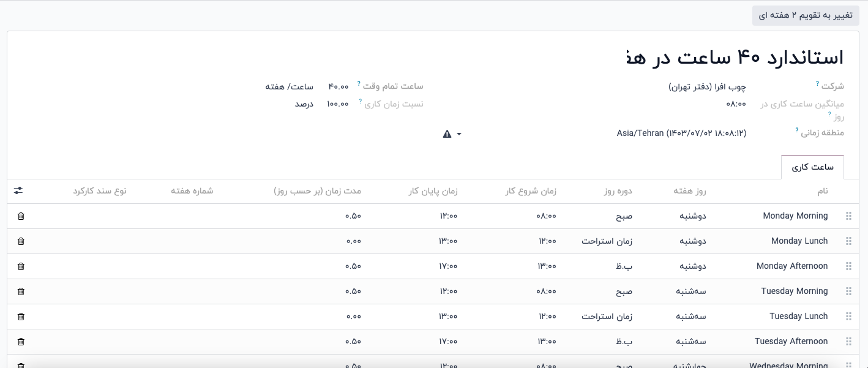Open the column settings adjust icon
The width and height of the screenshot is (868, 368).
(x=18, y=191)
